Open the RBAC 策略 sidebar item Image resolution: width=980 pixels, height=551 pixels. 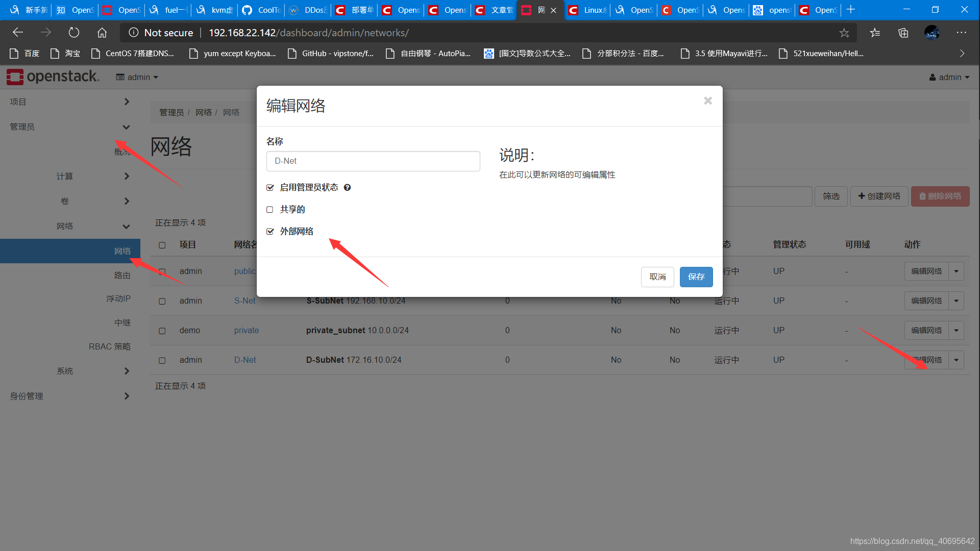tap(110, 347)
